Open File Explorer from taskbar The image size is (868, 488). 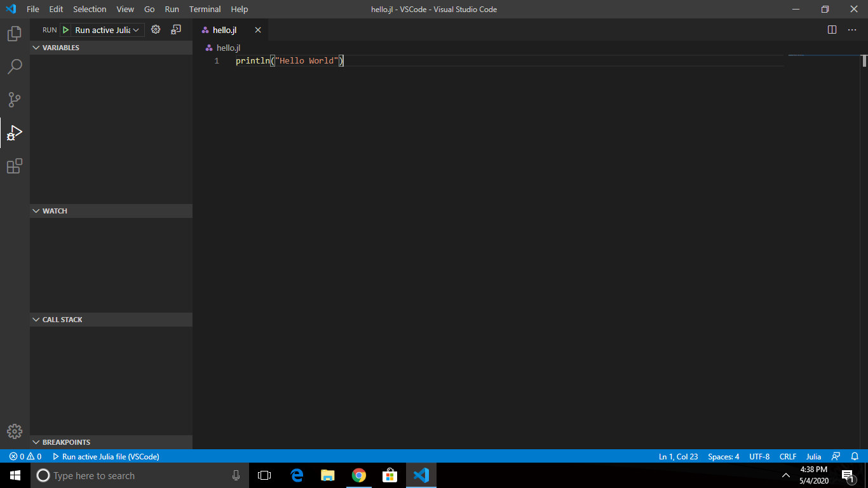(328, 475)
